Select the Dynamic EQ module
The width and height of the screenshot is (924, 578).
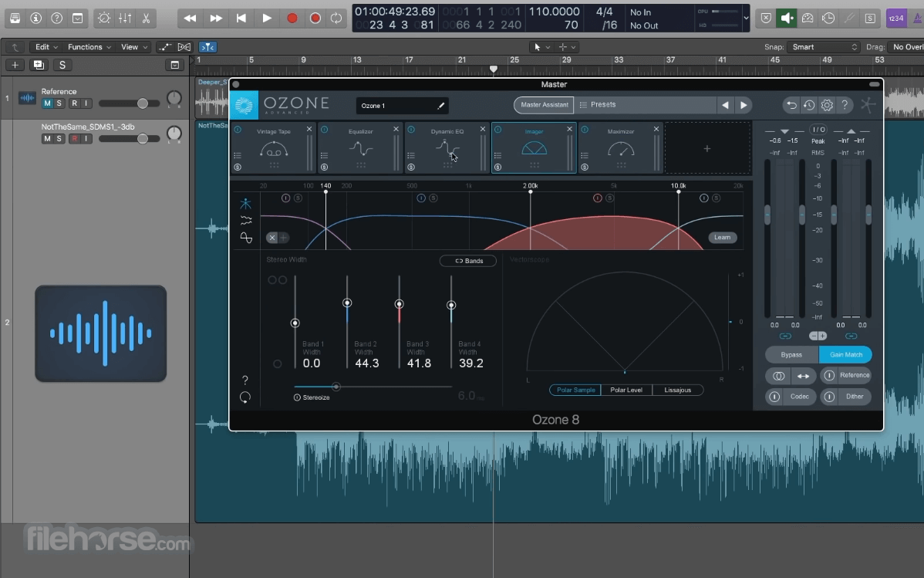click(447, 147)
